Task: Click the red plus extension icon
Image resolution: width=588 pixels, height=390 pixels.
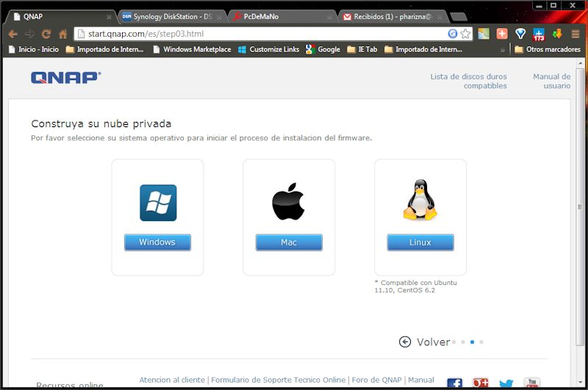Action: (x=502, y=34)
